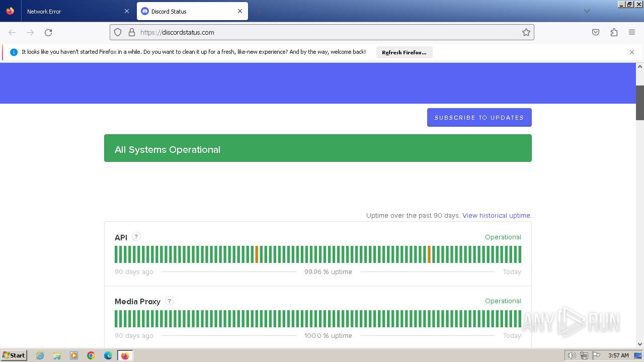
Task: Close the Discord Status tab
Action: click(240, 11)
